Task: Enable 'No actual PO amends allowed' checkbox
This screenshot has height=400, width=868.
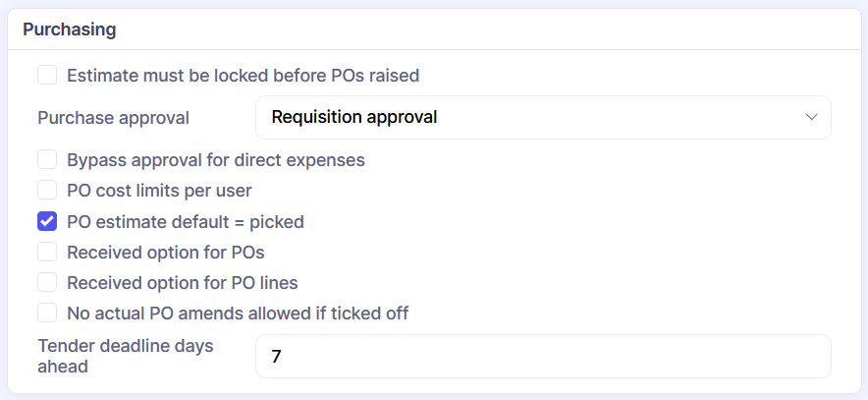Action: (x=47, y=313)
